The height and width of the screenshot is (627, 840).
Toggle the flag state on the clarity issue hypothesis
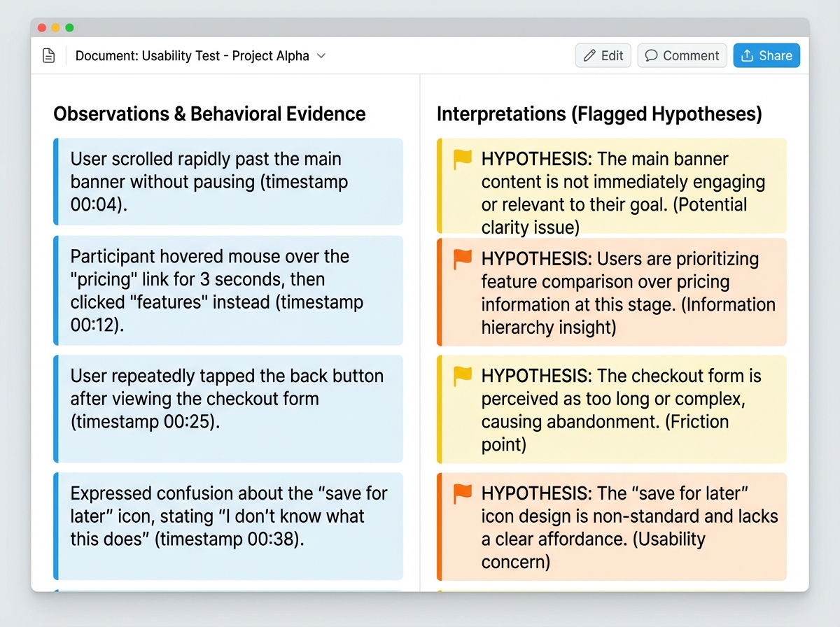(x=462, y=160)
